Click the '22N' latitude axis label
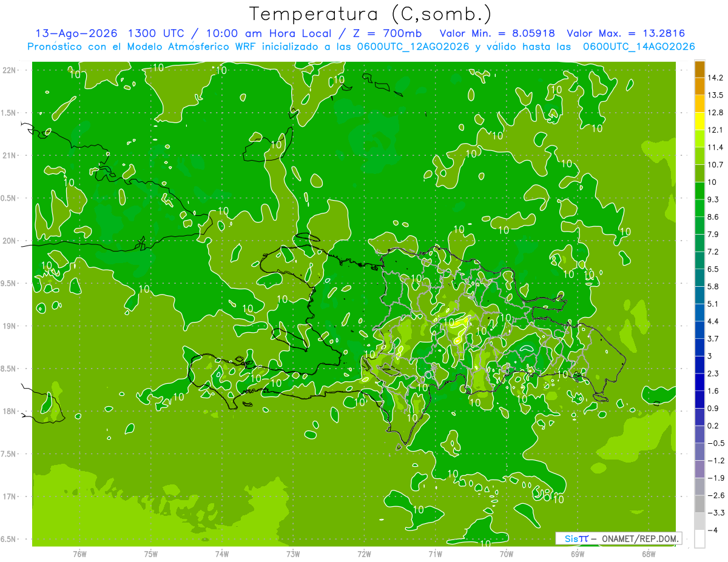The image size is (728, 562). [x=9, y=70]
